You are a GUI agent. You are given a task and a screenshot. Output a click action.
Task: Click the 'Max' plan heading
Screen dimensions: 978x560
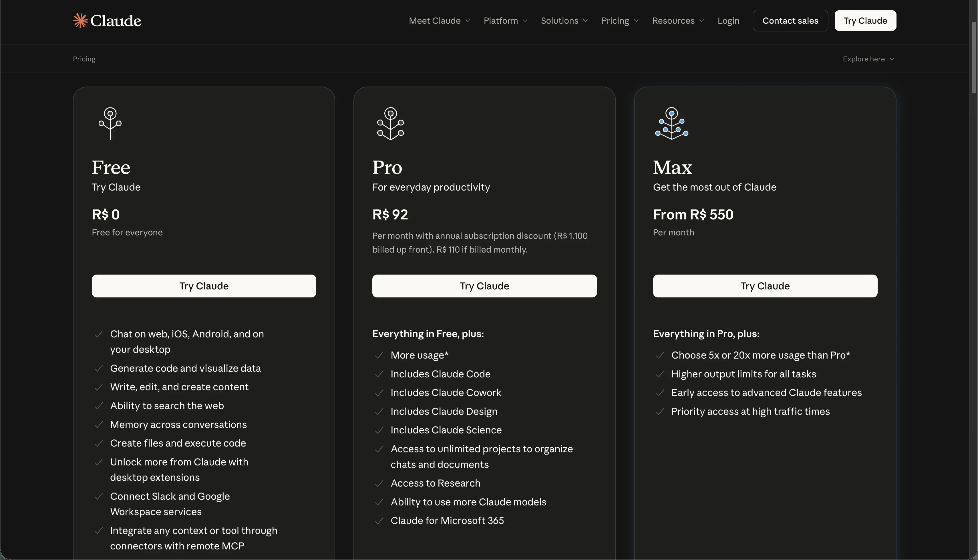click(x=672, y=167)
